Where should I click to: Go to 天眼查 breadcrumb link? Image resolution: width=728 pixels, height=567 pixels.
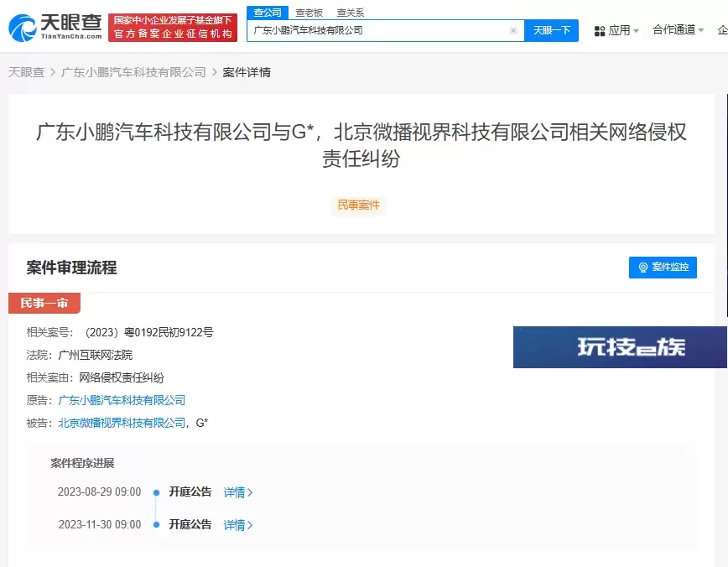coord(26,72)
